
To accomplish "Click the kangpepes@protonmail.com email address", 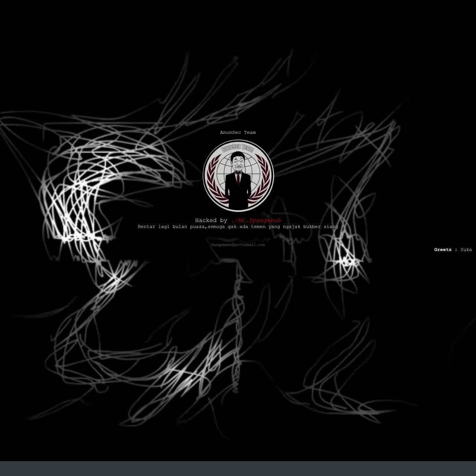I will click(x=238, y=245).
